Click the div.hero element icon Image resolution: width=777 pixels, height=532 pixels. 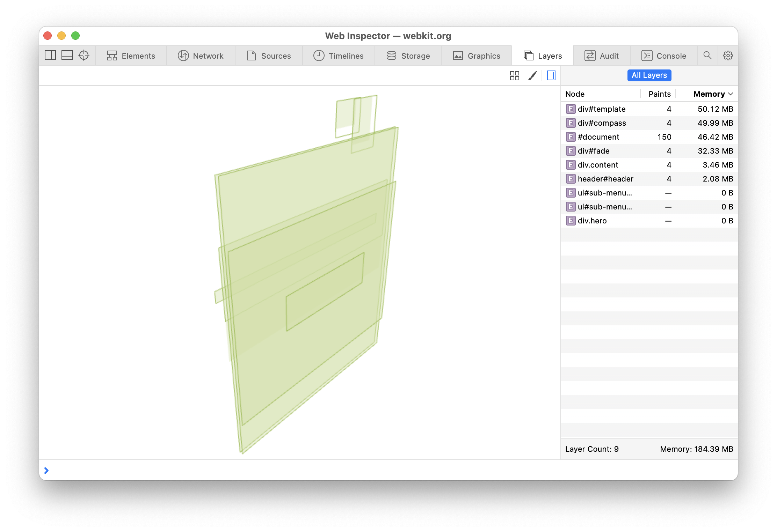[571, 221]
